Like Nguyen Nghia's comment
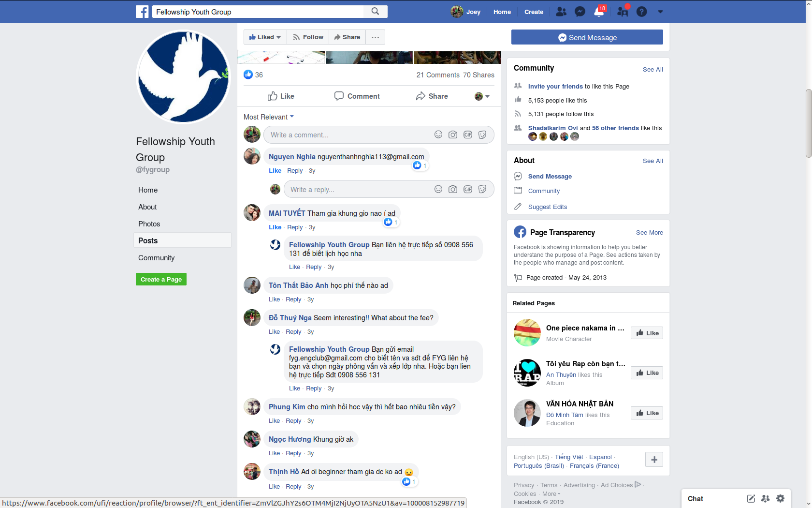The height and width of the screenshot is (508, 812). click(275, 170)
